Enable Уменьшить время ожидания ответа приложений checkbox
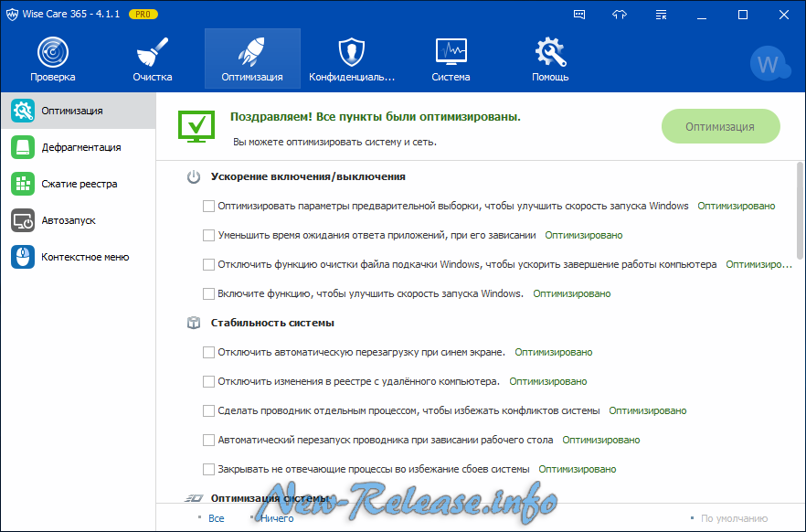Screen dimensions: 806x532 pos(208,236)
